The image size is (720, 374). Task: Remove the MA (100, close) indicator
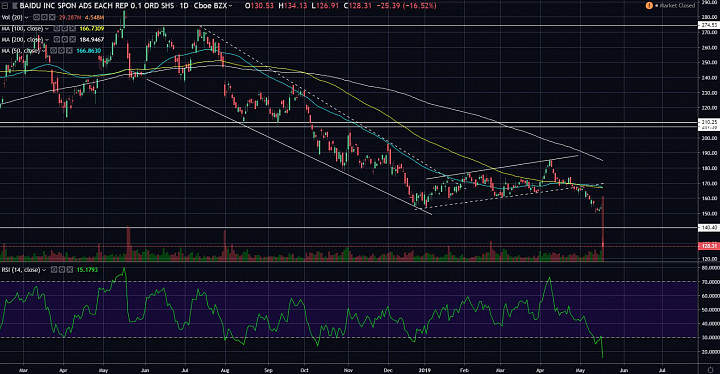73,28
